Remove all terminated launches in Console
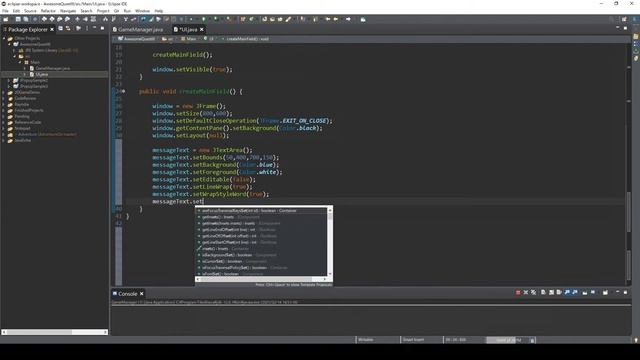This screenshot has width=640, height=360. coord(533,293)
